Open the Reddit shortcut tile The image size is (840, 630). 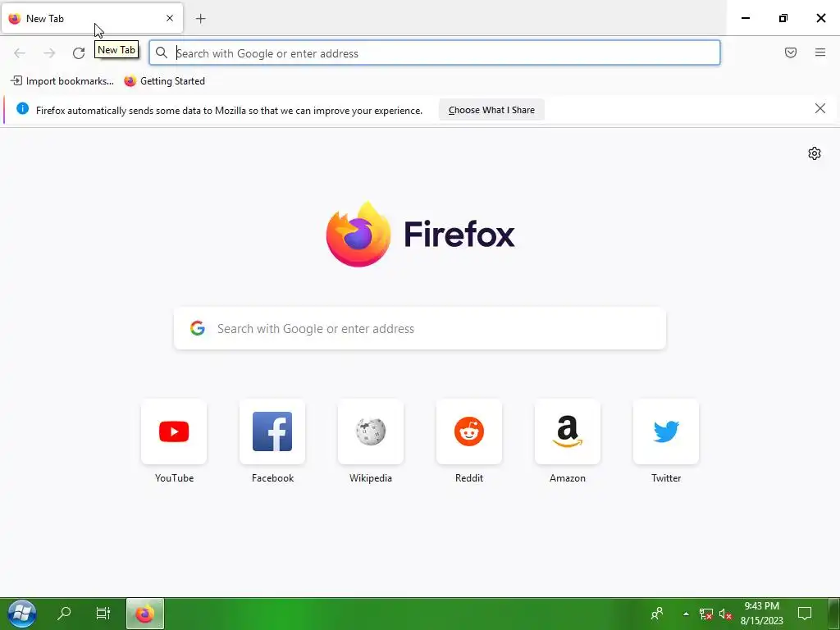tap(469, 431)
